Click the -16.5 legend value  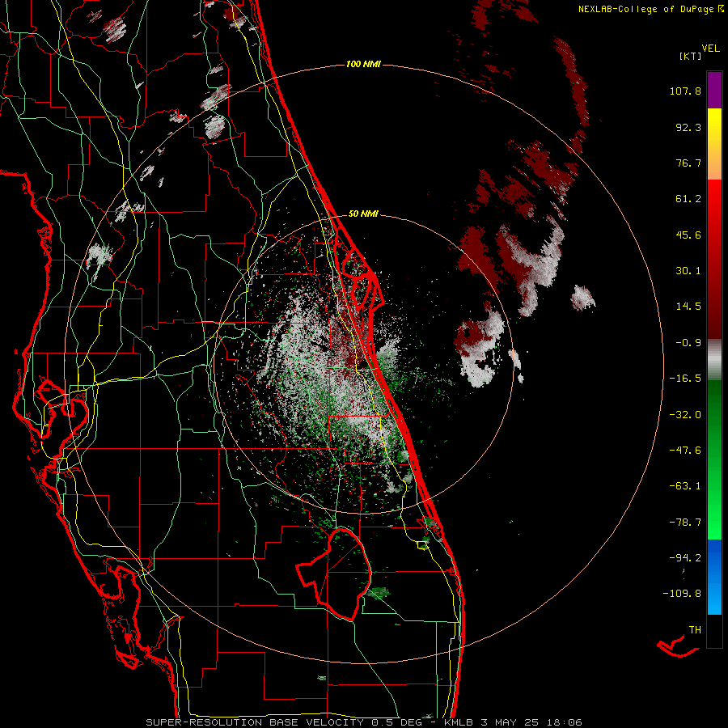(x=685, y=379)
